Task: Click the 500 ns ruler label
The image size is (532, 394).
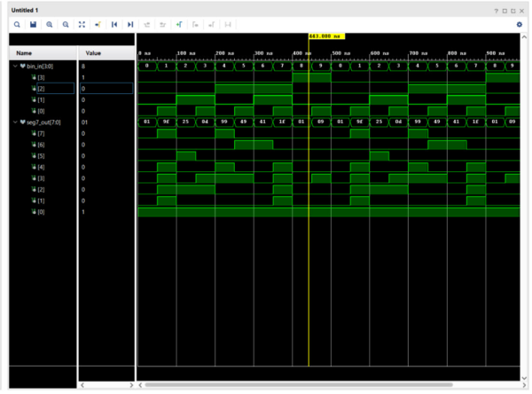Action: pyautogui.click(x=341, y=53)
